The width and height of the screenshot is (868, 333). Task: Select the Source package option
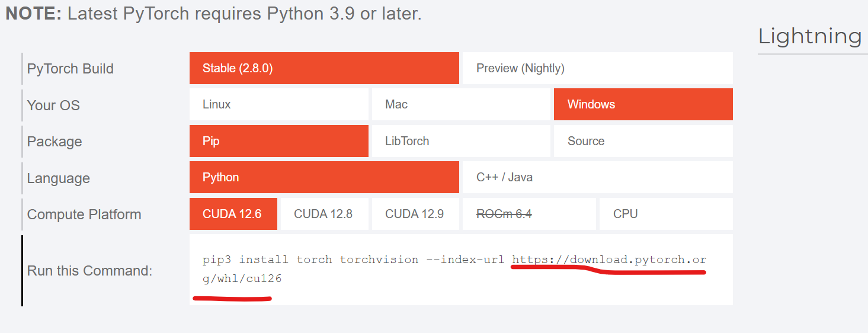point(643,141)
